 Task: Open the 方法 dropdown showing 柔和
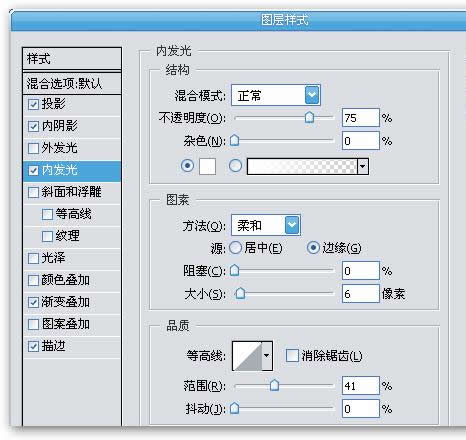pos(266,225)
